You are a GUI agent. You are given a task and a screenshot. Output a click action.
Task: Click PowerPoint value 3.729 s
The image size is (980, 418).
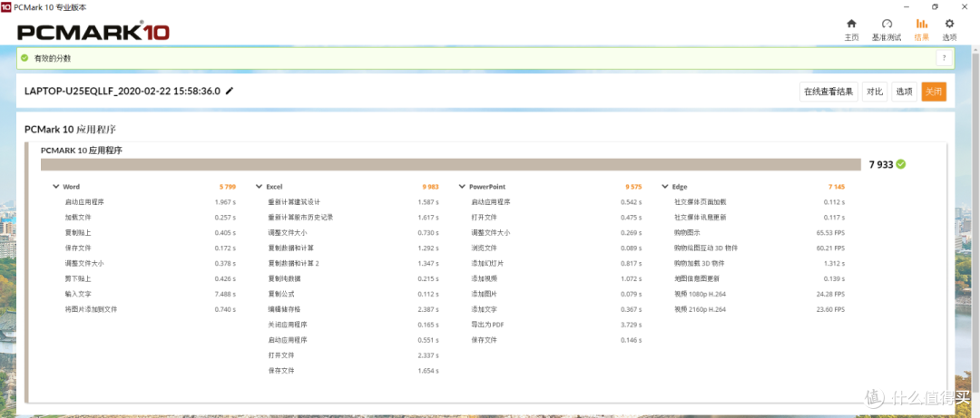(x=632, y=325)
